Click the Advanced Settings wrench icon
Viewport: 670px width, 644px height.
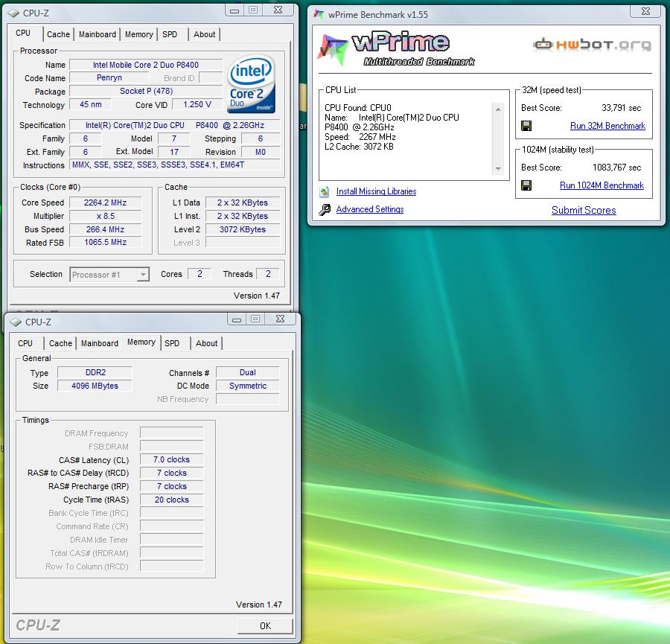325,209
